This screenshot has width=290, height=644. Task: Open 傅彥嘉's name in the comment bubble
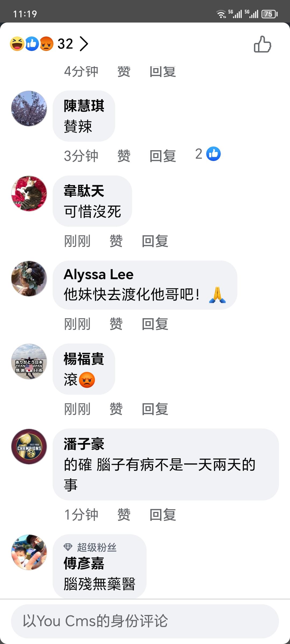[84, 563]
